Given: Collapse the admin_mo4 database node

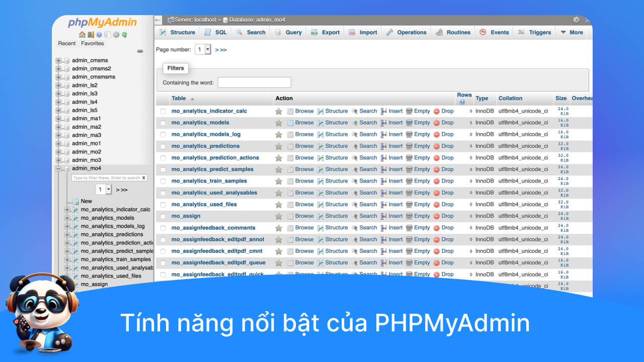Looking at the screenshot, I should [x=58, y=168].
